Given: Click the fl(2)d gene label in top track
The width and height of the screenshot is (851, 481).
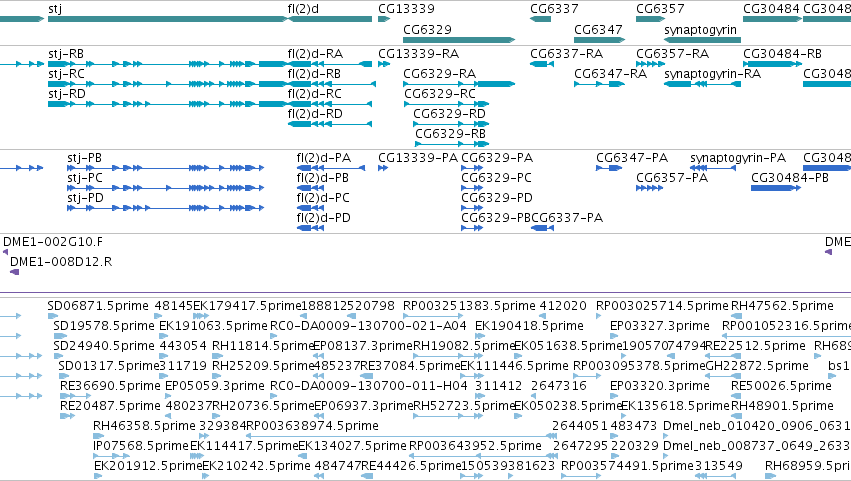Looking at the screenshot, I should pos(303,9).
